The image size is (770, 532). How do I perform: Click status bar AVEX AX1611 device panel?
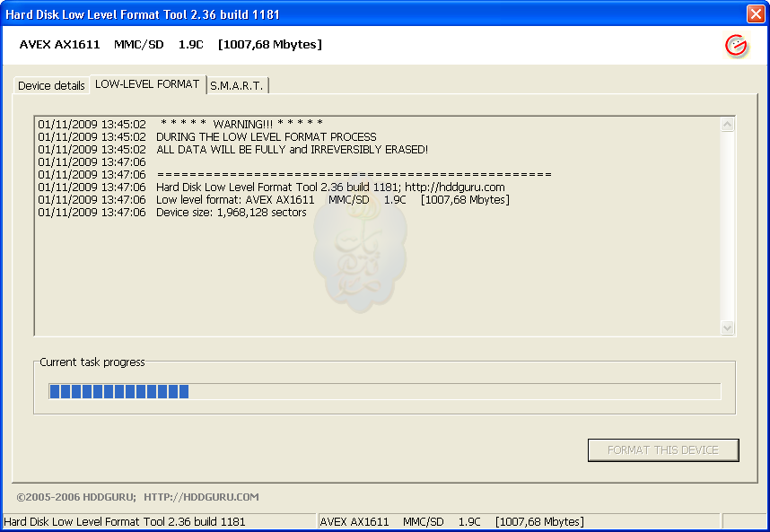tap(451, 521)
